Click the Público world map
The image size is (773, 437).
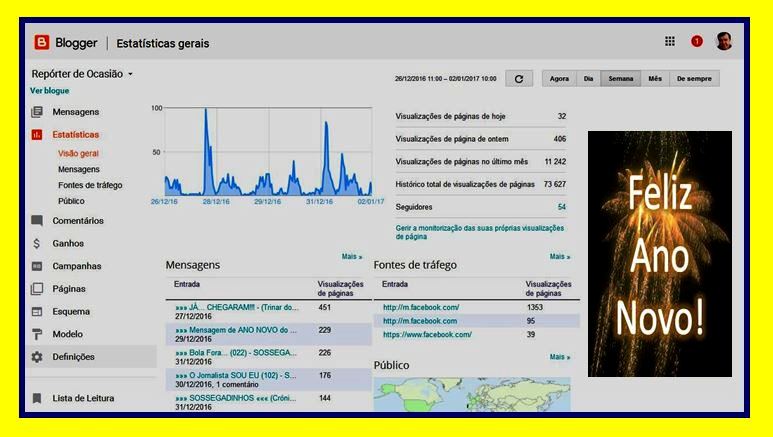(472, 394)
